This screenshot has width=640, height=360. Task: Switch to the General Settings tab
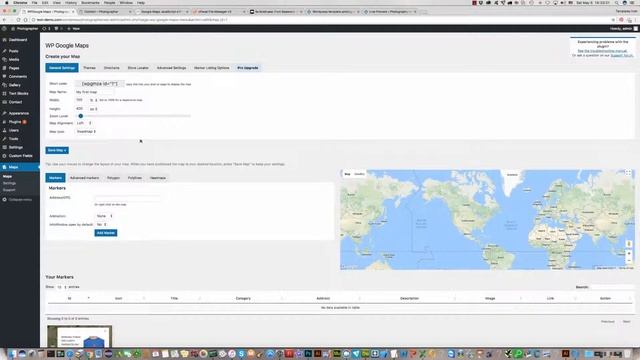(62, 68)
